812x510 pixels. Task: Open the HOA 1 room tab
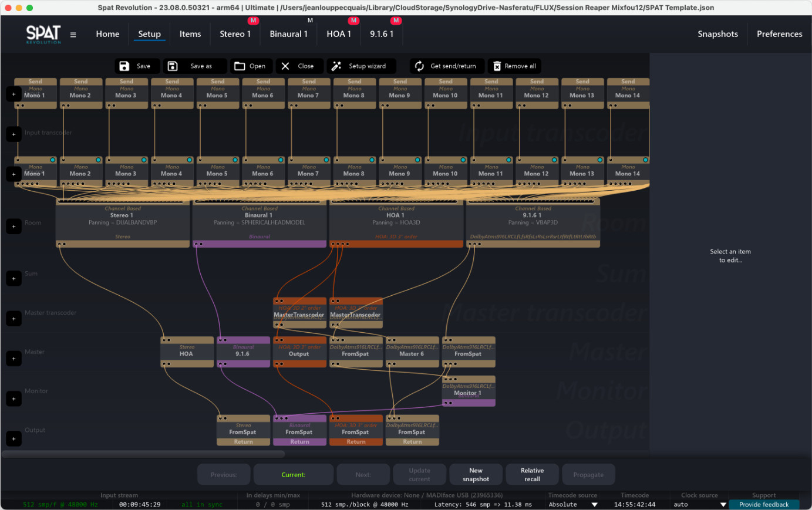pyautogui.click(x=339, y=34)
